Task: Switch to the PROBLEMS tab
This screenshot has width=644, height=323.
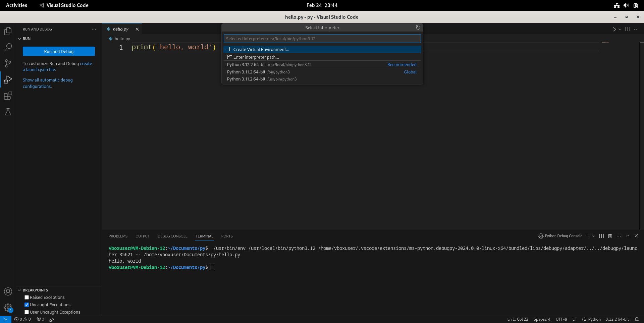Action: pos(118,236)
